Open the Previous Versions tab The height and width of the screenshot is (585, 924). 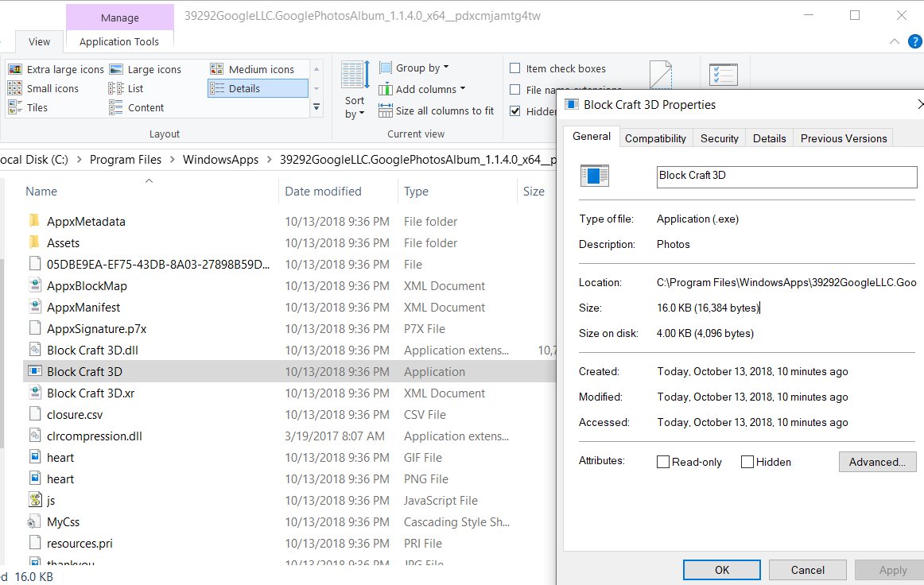[x=843, y=138]
